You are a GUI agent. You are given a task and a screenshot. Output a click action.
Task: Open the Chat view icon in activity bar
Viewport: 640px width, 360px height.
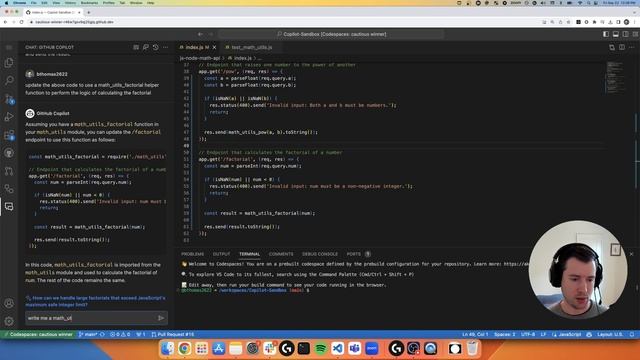[x=9, y=207]
